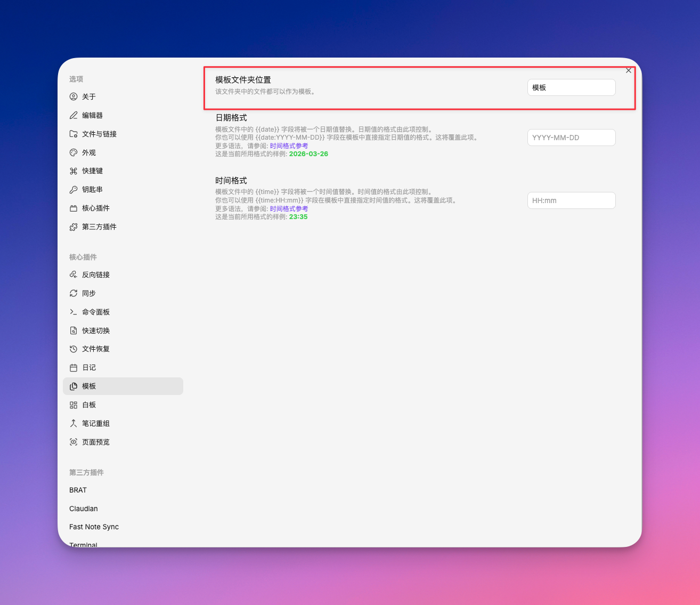Image resolution: width=700 pixels, height=605 pixels.
Task: Open the 时间格式参考 link under 日期格式
Action: point(289,146)
